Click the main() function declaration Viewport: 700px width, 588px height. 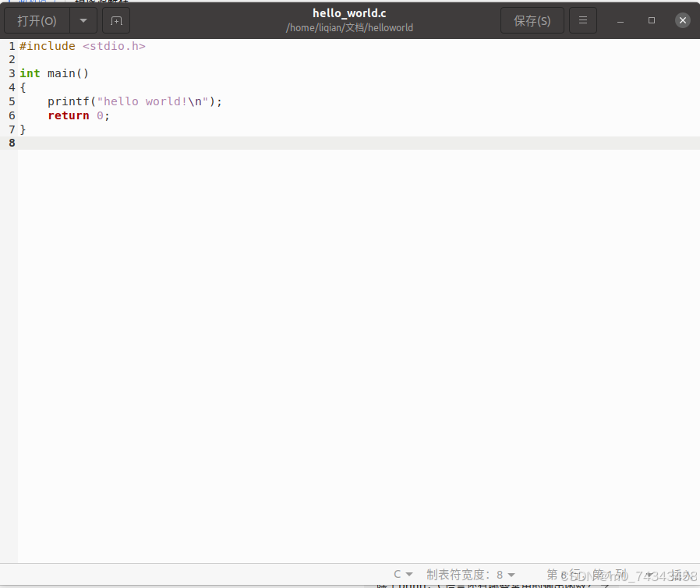click(x=68, y=73)
